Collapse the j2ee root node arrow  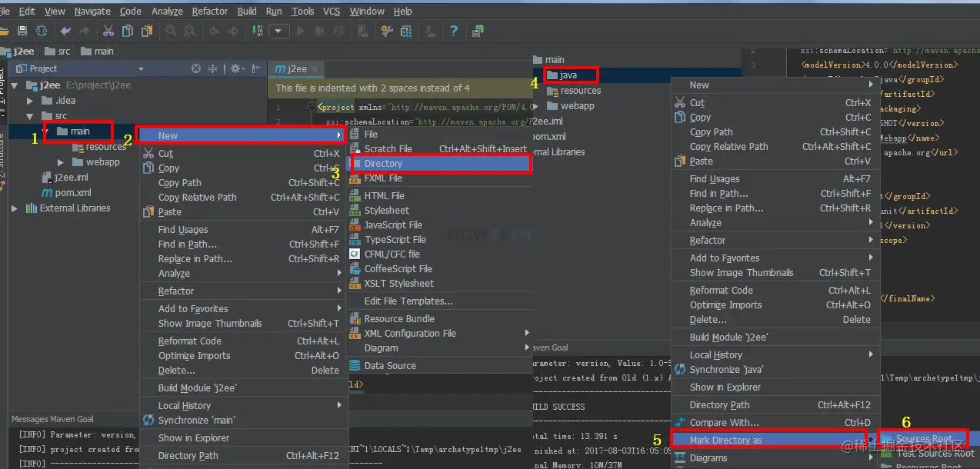click(16, 85)
